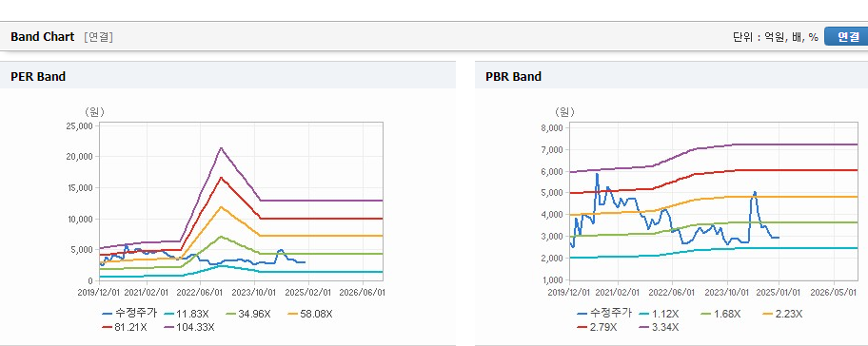The height and width of the screenshot is (346, 868).
Task: Click the 4,000 y-axis label in PBR chart
Action: pos(552,215)
